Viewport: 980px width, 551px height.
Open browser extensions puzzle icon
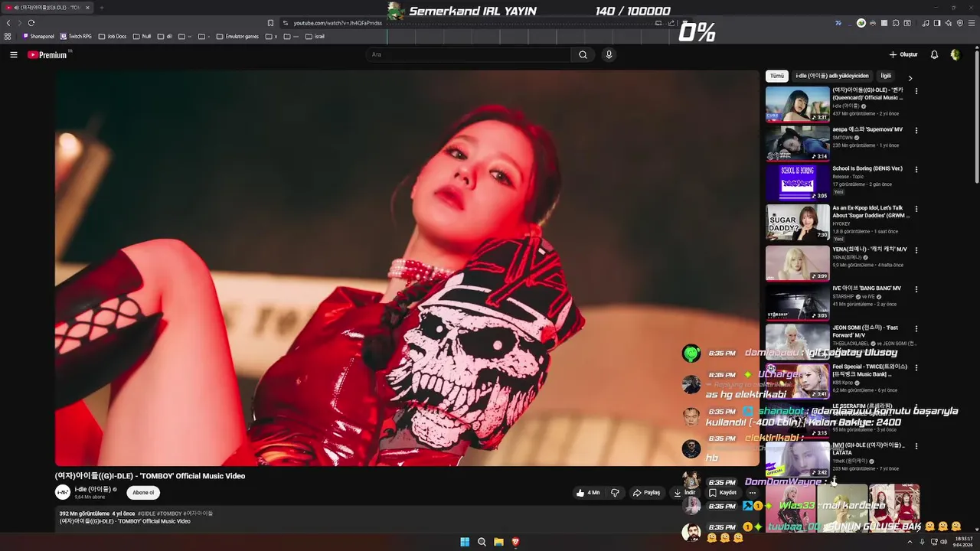(896, 23)
